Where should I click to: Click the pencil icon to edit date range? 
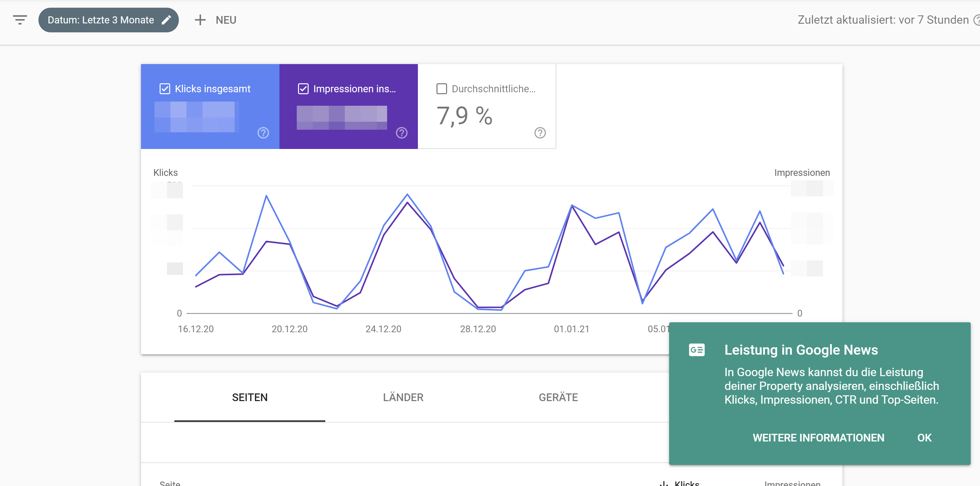coord(167,20)
